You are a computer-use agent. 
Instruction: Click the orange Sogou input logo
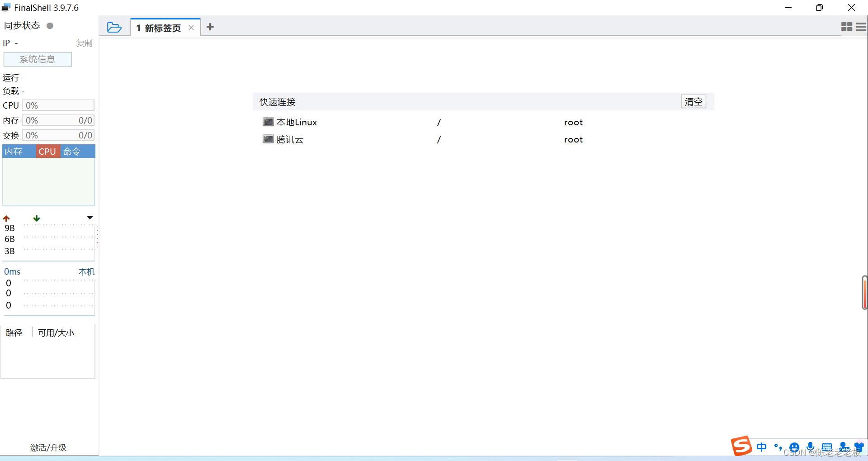741,446
